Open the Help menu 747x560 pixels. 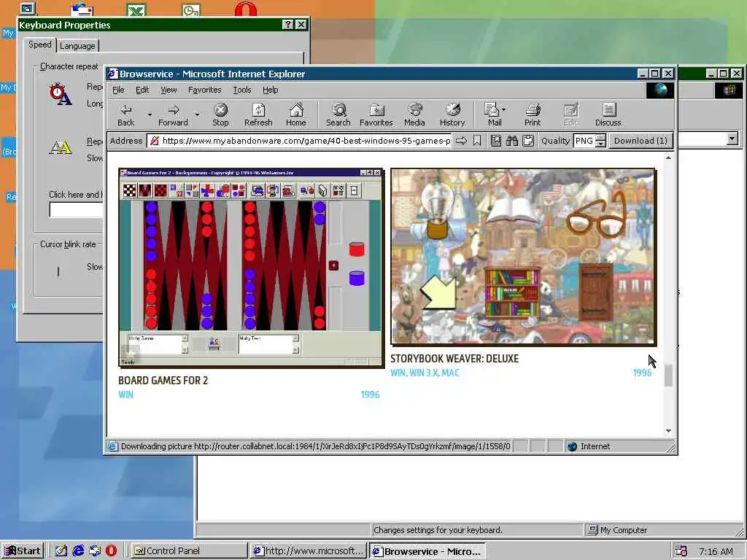270,90
